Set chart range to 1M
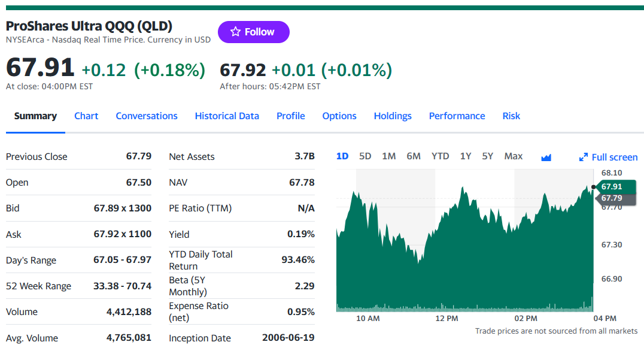The height and width of the screenshot is (348, 644). (388, 156)
